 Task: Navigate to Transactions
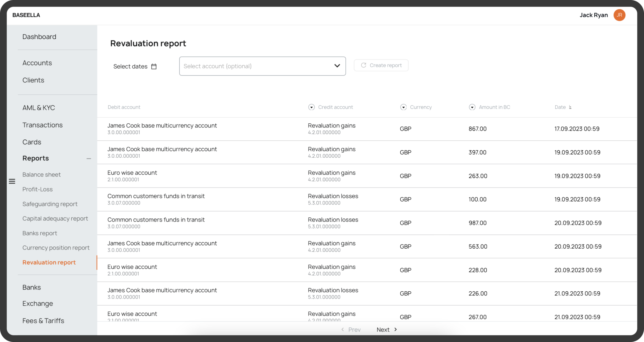[42, 125]
